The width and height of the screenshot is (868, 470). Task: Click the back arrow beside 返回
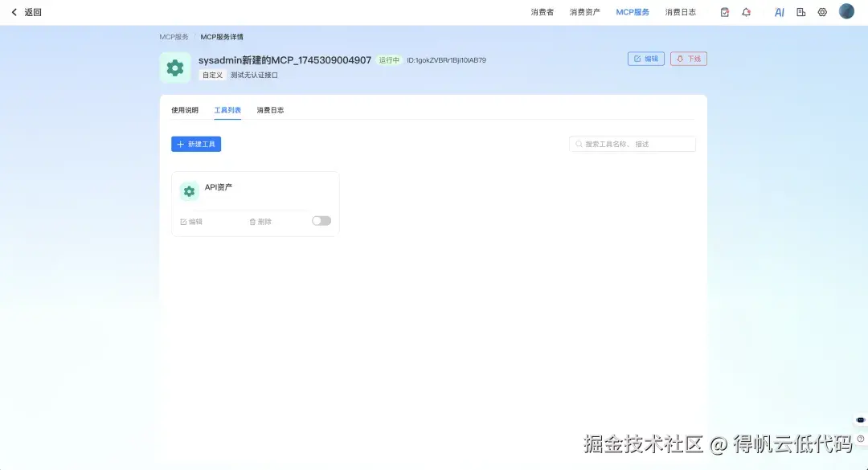[x=14, y=11]
